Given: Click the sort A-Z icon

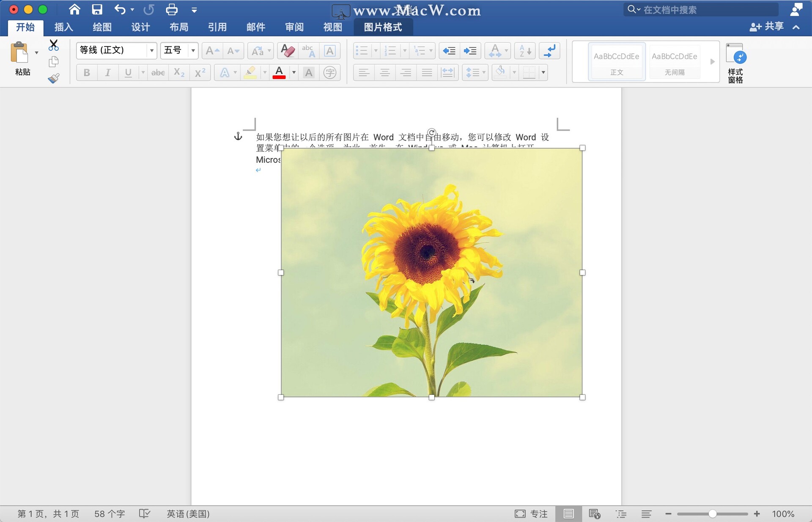Looking at the screenshot, I should coord(525,51).
